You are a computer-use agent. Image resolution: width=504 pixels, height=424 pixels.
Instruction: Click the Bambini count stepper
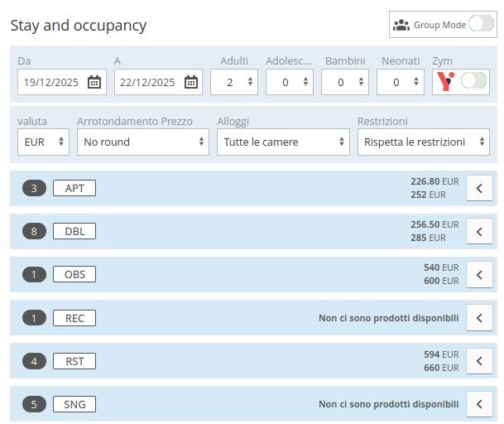tap(346, 82)
